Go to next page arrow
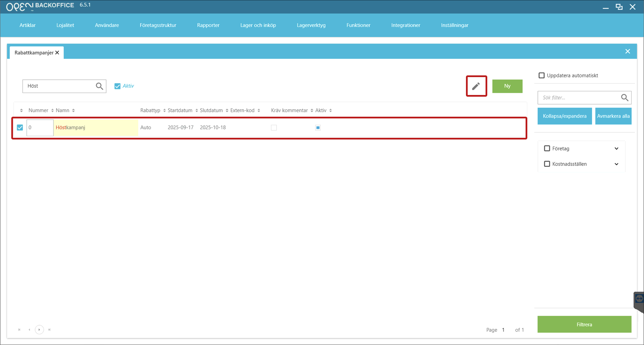Screen dimensions: 644x345 coord(39,329)
